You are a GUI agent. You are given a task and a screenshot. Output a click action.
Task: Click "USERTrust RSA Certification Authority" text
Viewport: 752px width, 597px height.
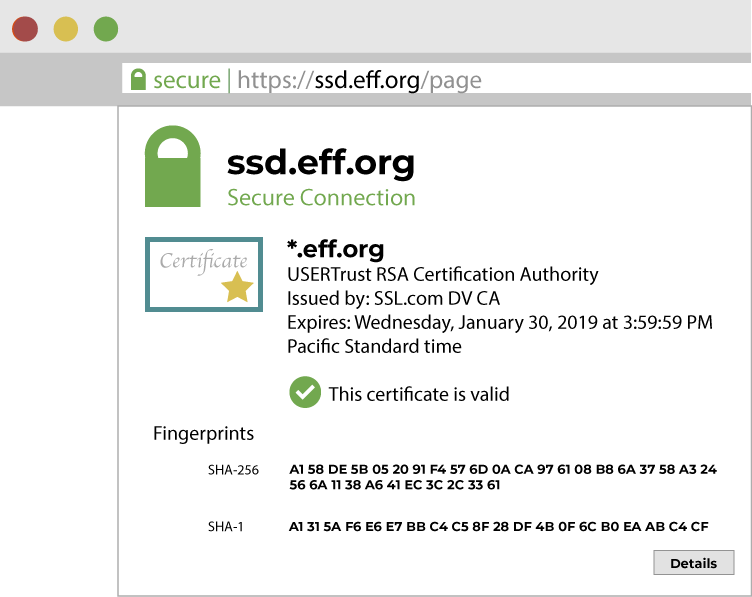click(x=442, y=274)
